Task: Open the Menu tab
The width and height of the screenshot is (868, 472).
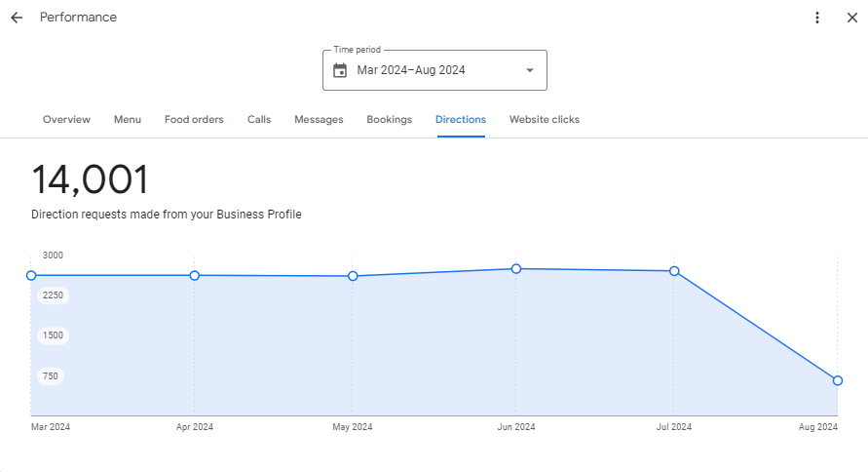Action: pos(128,120)
